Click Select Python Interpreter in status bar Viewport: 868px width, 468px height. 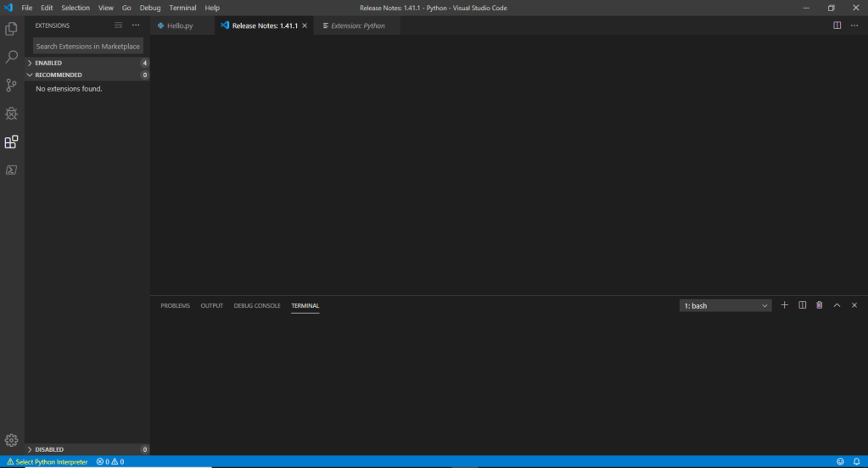51,462
